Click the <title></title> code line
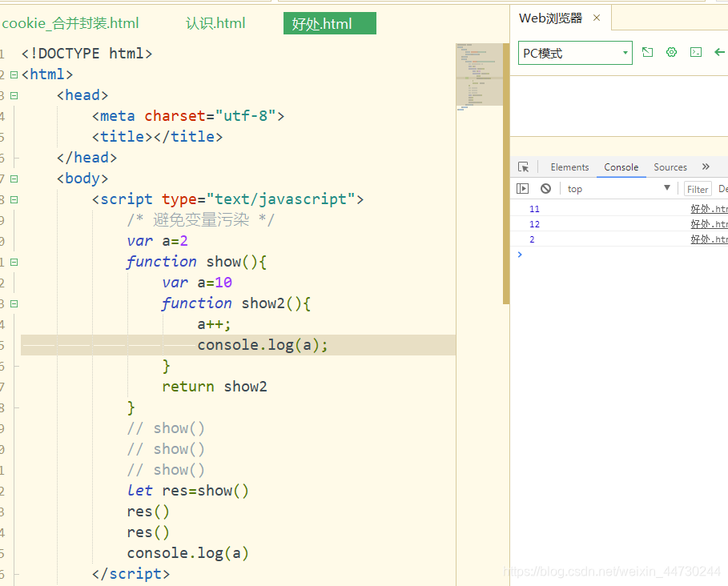The image size is (728, 586). (x=158, y=137)
